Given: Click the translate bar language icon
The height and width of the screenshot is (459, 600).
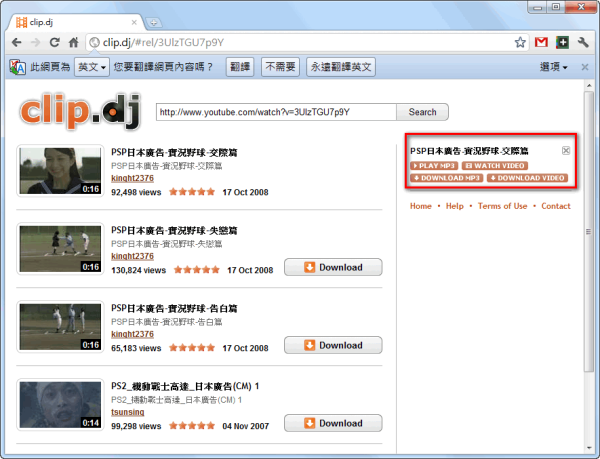Looking at the screenshot, I should point(17,67).
